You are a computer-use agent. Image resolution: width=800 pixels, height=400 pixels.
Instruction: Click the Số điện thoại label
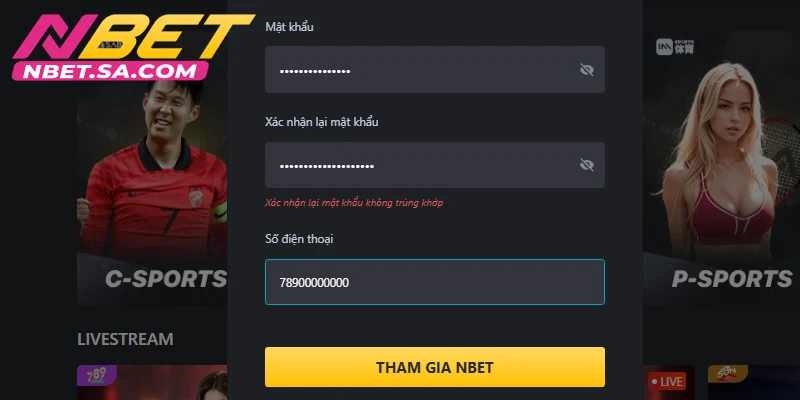tap(299, 239)
